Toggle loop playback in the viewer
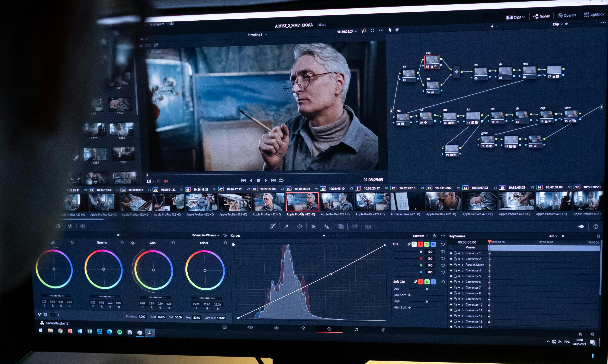Viewport: 608px width, 364px height. tap(281, 180)
